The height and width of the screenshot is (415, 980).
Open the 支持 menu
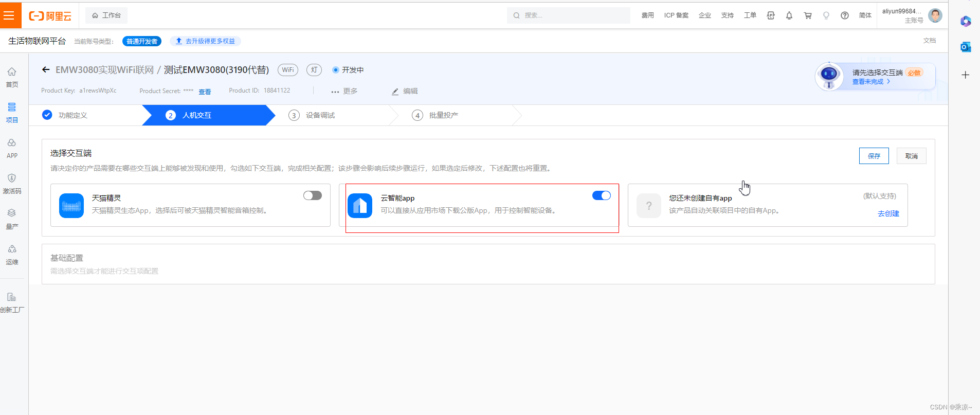pos(727,15)
